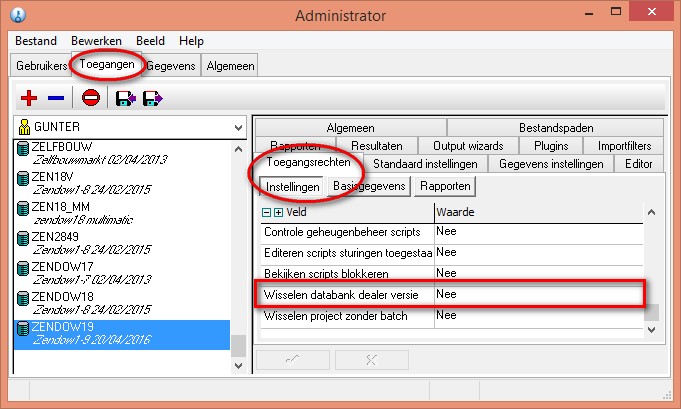Image resolution: width=681 pixels, height=409 pixels.
Task: Open the right panel Algemeen tab
Action: click(350, 128)
